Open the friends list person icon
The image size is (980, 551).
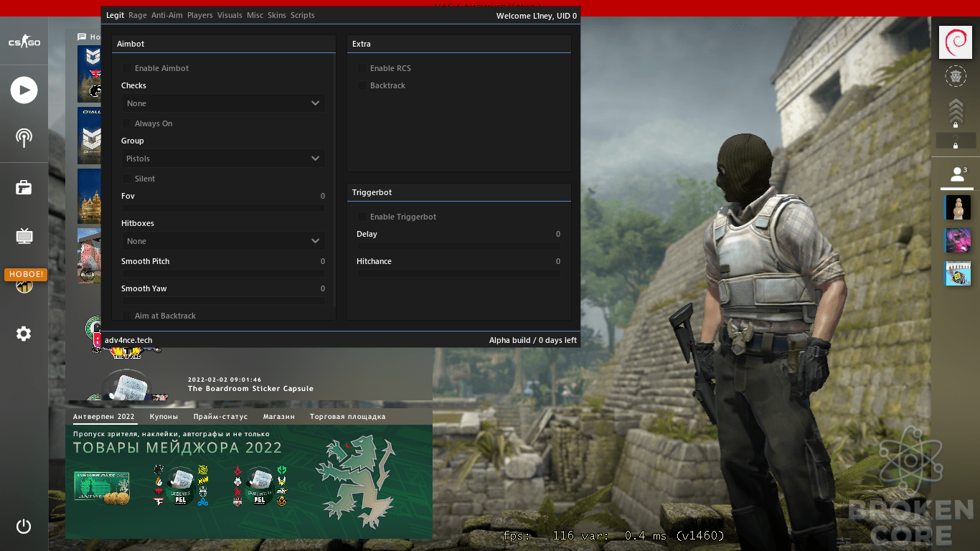(x=958, y=174)
